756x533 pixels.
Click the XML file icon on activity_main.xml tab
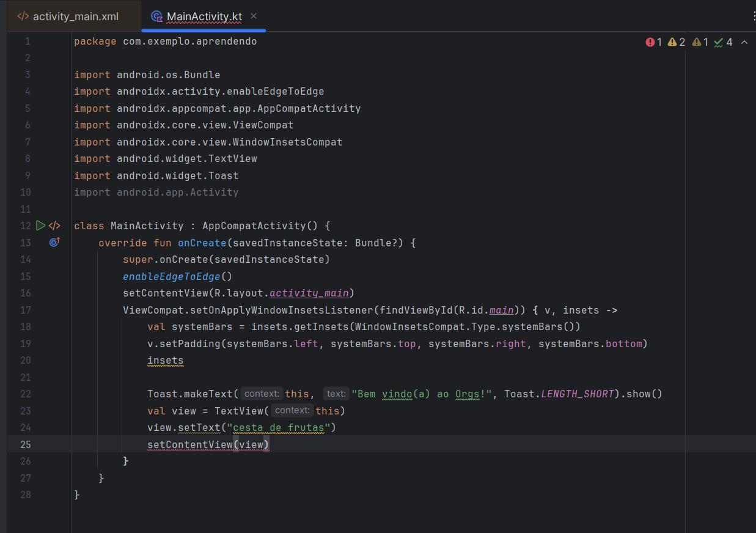[23, 17]
